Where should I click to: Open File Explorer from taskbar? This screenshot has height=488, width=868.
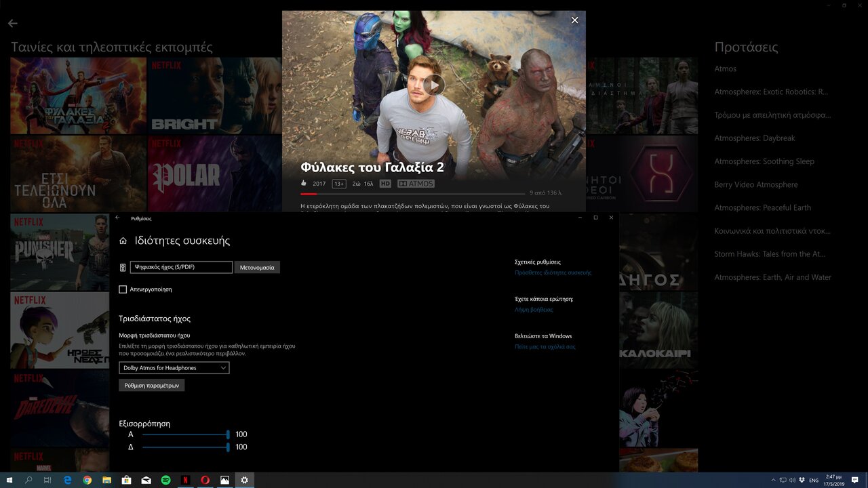107,480
